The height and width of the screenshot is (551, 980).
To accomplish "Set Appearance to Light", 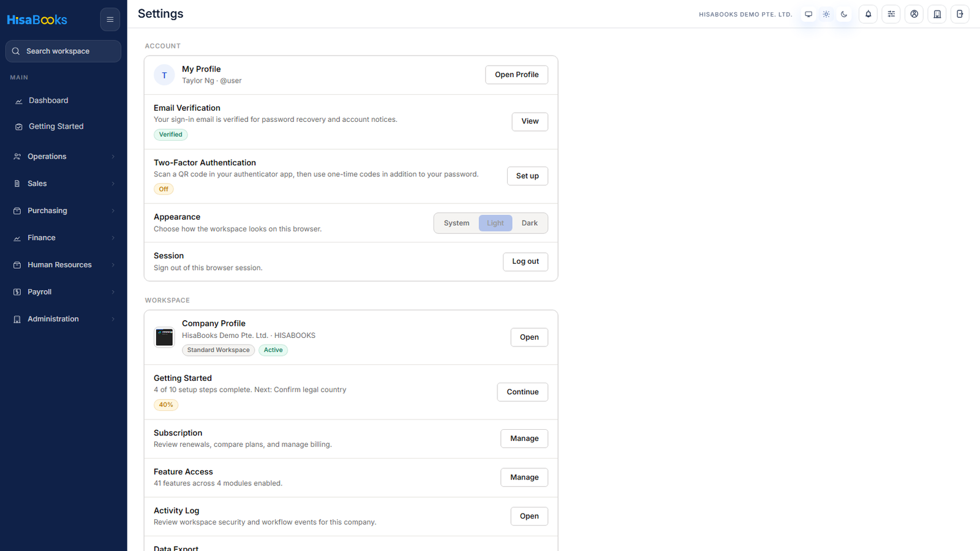I will point(496,223).
